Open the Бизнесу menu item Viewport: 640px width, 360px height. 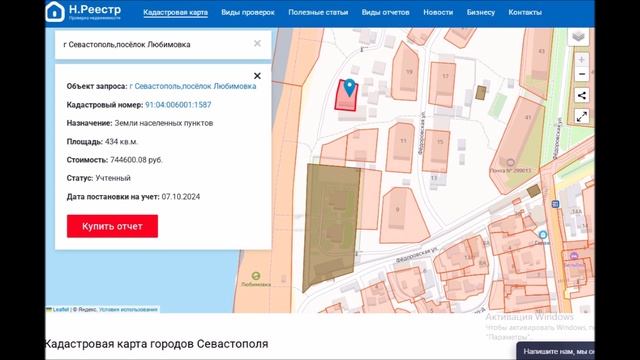pyautogui.click(x=481, y=12)
